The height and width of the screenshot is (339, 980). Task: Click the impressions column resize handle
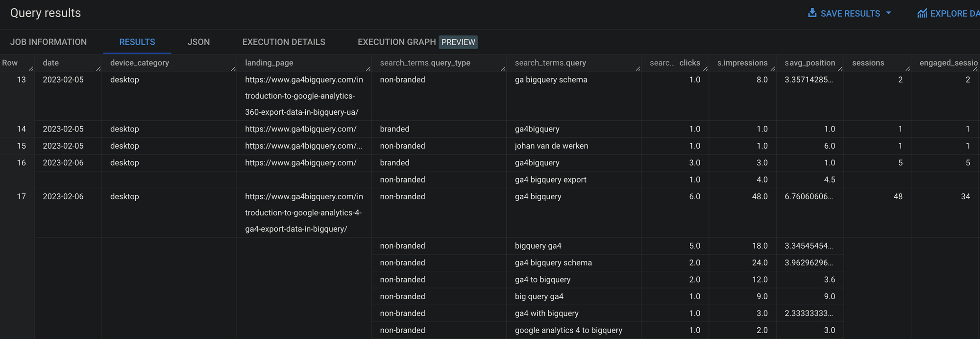[773, 69]
